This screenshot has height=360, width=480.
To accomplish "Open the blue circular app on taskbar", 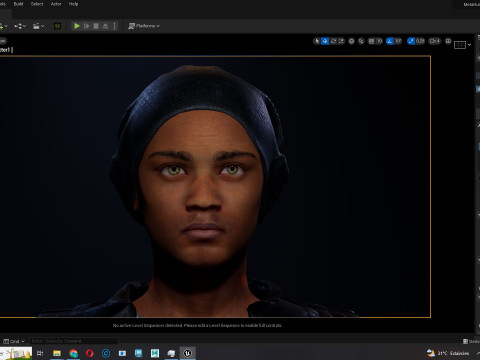I will 106,353.
